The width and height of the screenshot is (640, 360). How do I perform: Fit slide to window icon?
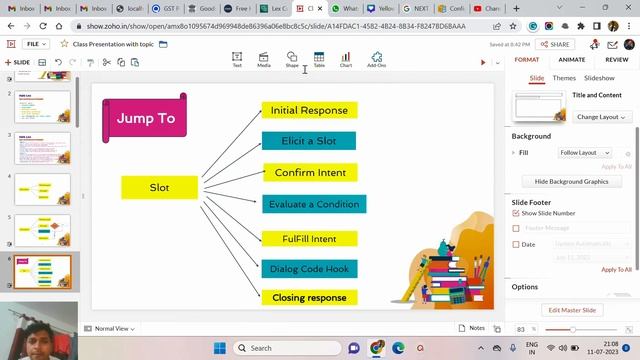pos(629,329)
